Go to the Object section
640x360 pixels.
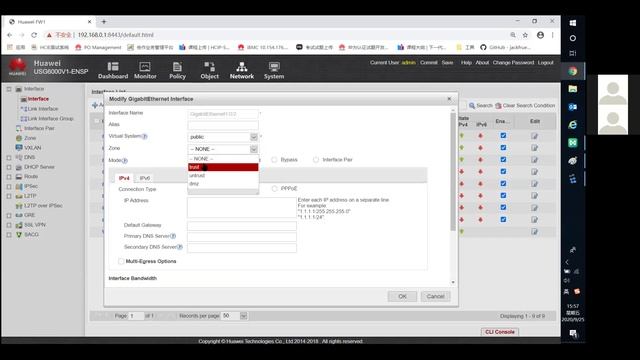[209, 70]
